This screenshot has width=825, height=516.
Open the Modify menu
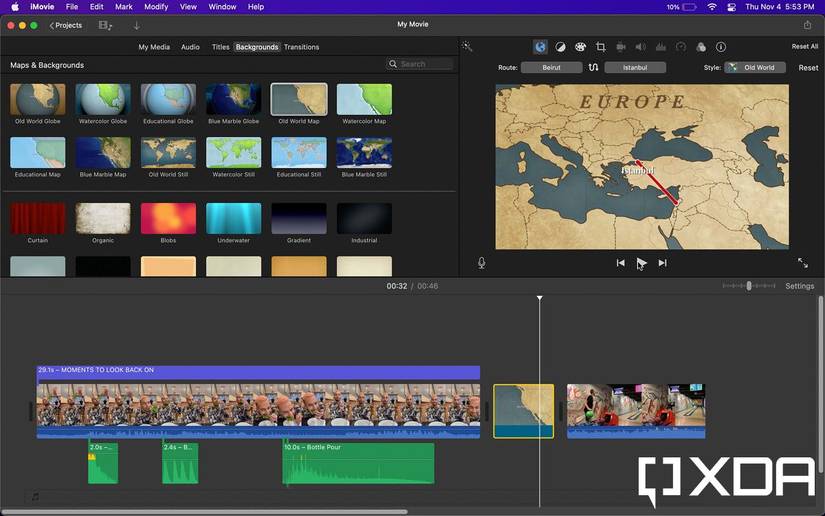click(x=156, y=7)
